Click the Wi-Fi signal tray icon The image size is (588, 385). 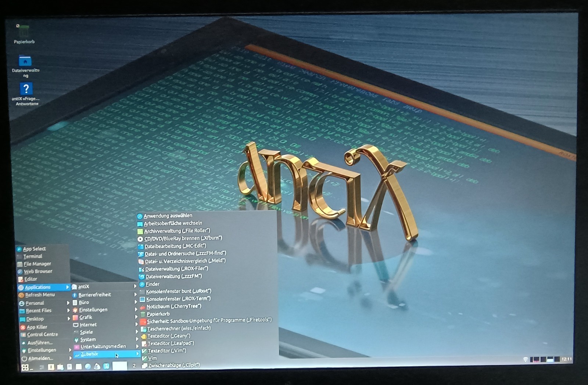coord(526,359)
